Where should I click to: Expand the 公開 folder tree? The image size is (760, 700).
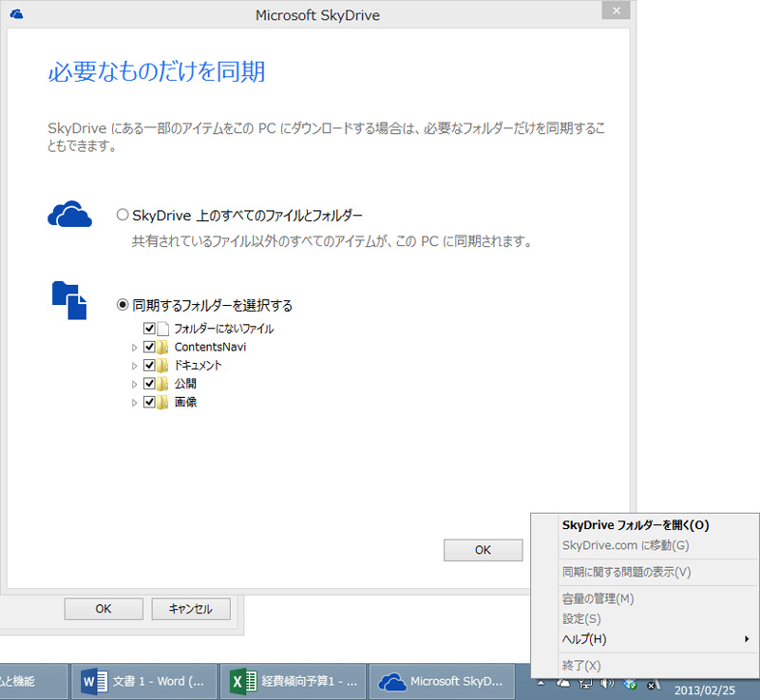pos(134,385)
